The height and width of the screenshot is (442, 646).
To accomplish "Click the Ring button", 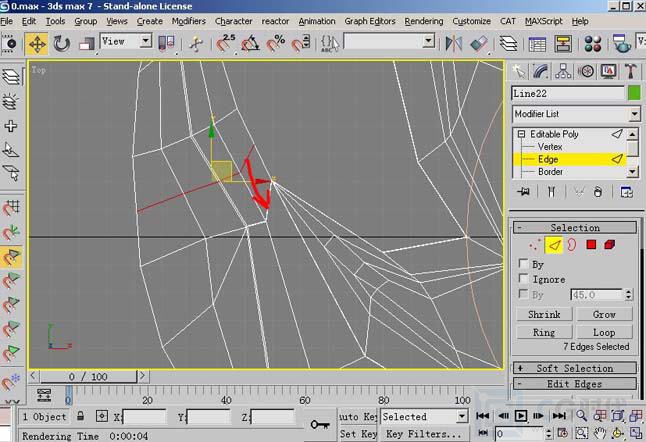I will pos(544,332).
